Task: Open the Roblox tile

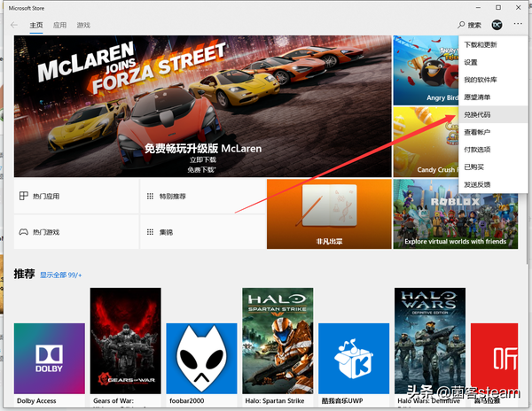Action: point(456,213)
